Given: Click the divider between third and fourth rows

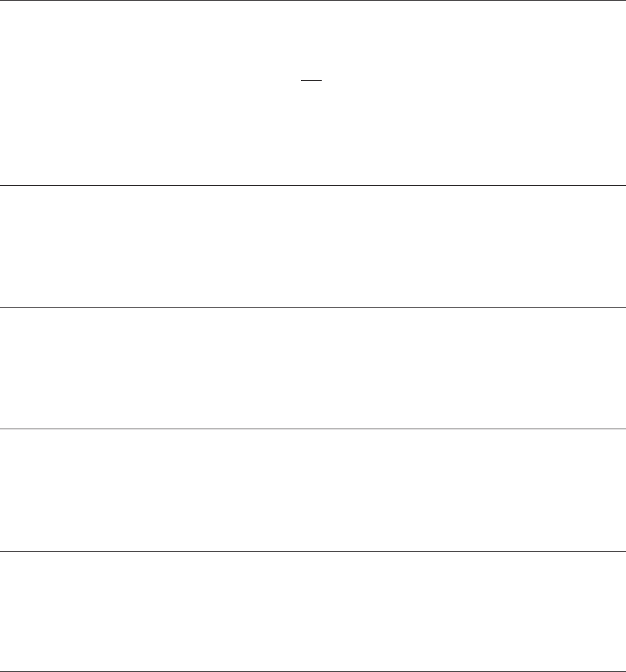Looking at the screenshot, I should pyautogui.click(x=313, y=429).
